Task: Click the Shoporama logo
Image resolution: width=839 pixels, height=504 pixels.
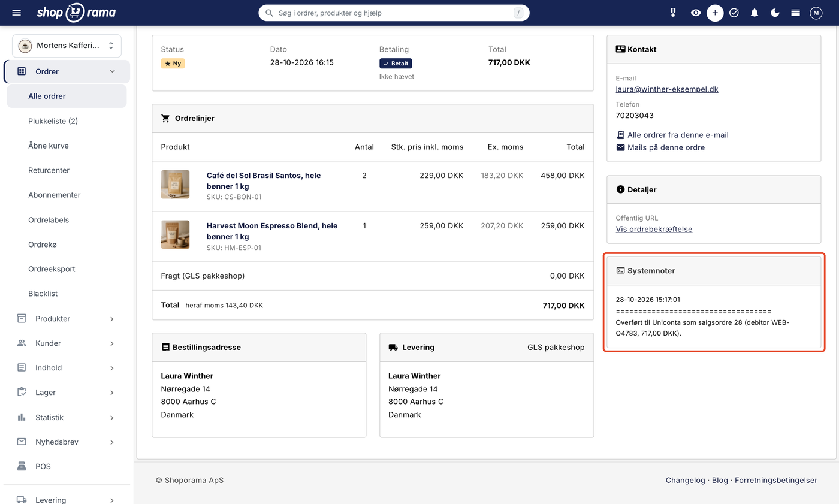Action: coord(76,13)
